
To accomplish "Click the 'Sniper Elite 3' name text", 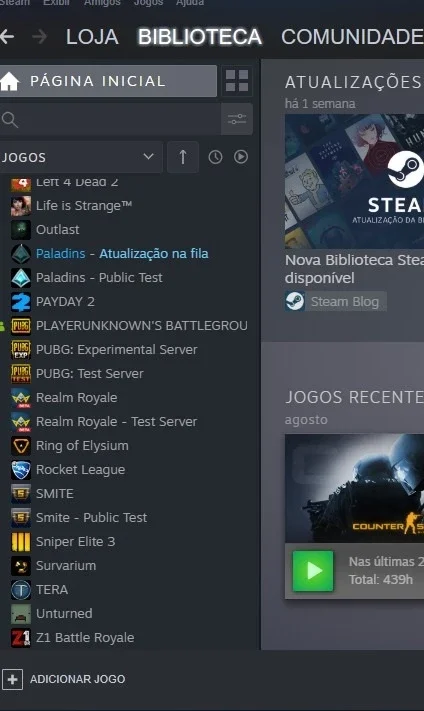I will (x=75, y=542).
